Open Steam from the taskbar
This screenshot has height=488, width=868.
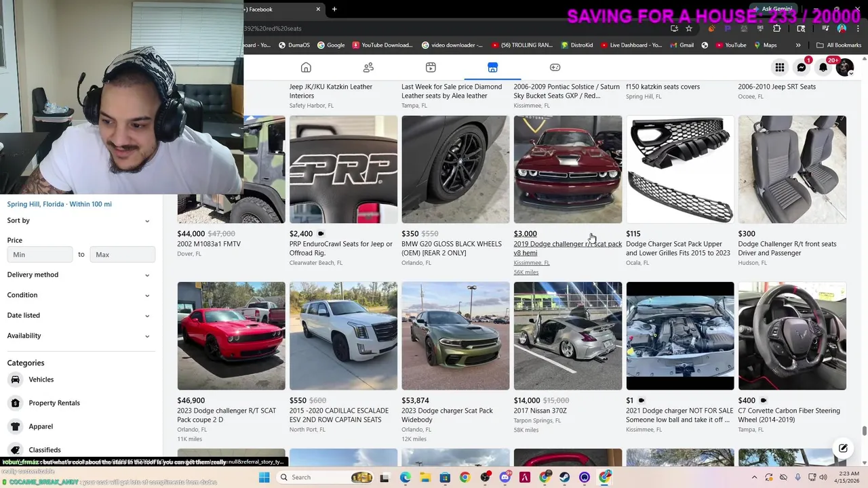[x=565, y=477]
